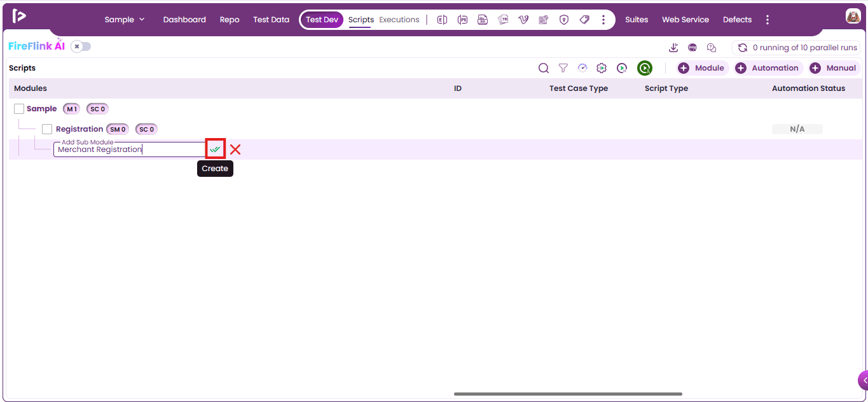Open the label tag icon in Test Dev
868x402 pixels.
[x=584, y=20]
